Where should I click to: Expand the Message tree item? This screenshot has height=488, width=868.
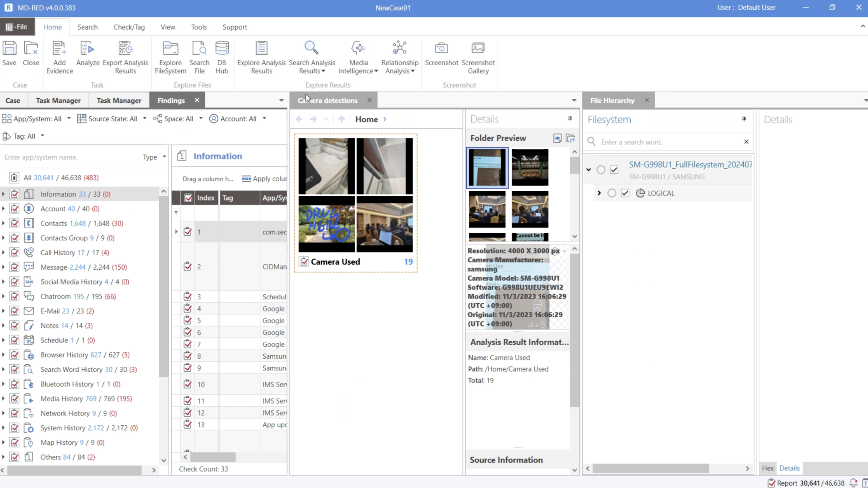point(3,267)
